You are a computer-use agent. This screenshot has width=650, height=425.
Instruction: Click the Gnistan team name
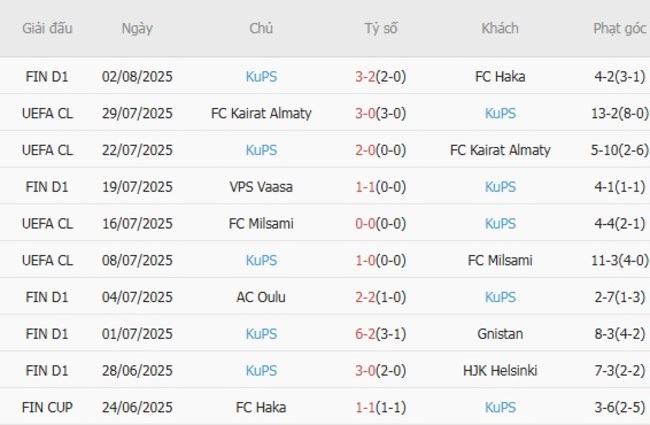pos(499,334)
